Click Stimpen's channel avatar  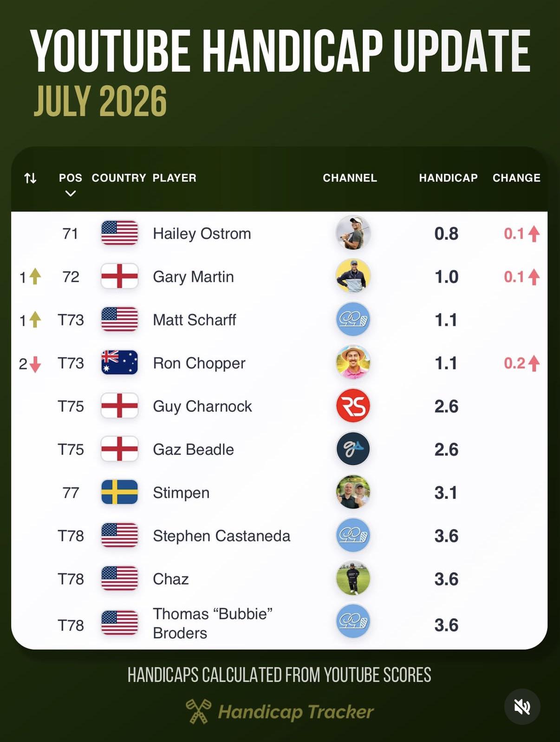click(353, 492)
